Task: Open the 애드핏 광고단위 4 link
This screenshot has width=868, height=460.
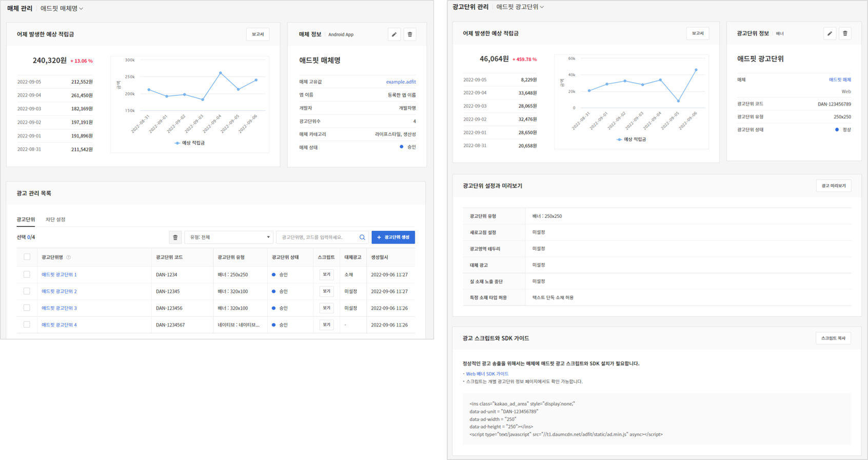Action: [x=59, y=325]
